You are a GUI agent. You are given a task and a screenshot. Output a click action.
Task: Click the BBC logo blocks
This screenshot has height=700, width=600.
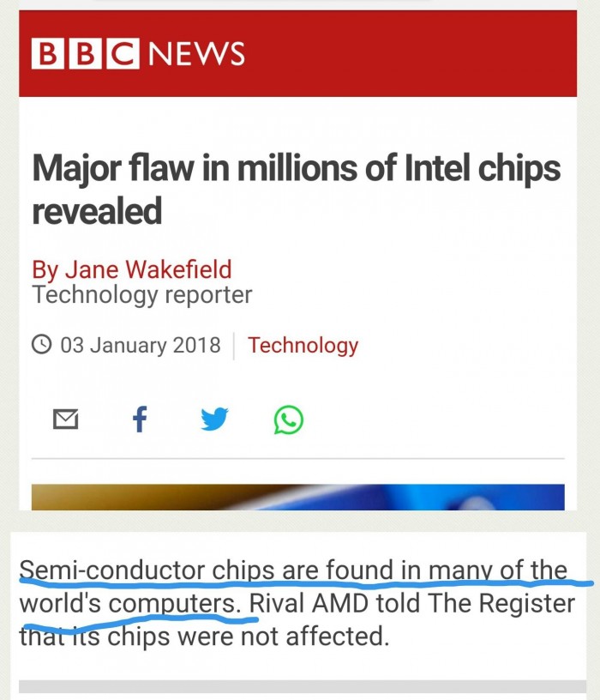point(85,53)
